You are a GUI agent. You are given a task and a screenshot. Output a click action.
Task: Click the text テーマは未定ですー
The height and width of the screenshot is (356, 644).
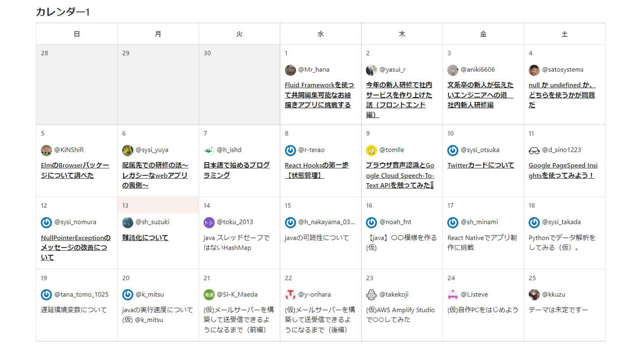558,310
